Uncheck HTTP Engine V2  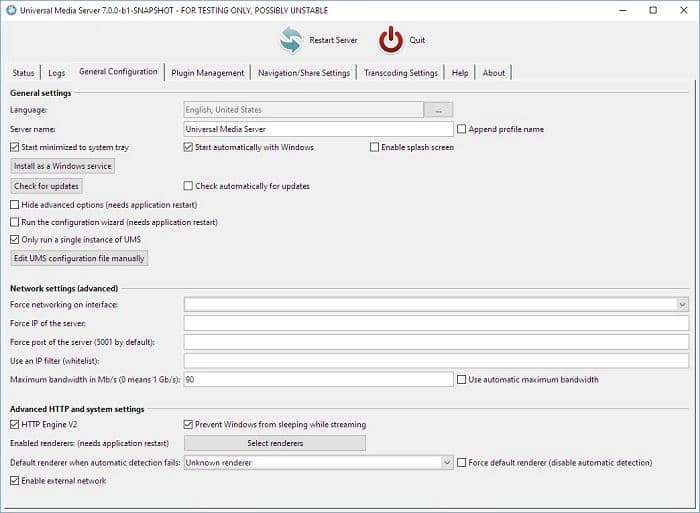pyautogui.click(x=14, y=424)
